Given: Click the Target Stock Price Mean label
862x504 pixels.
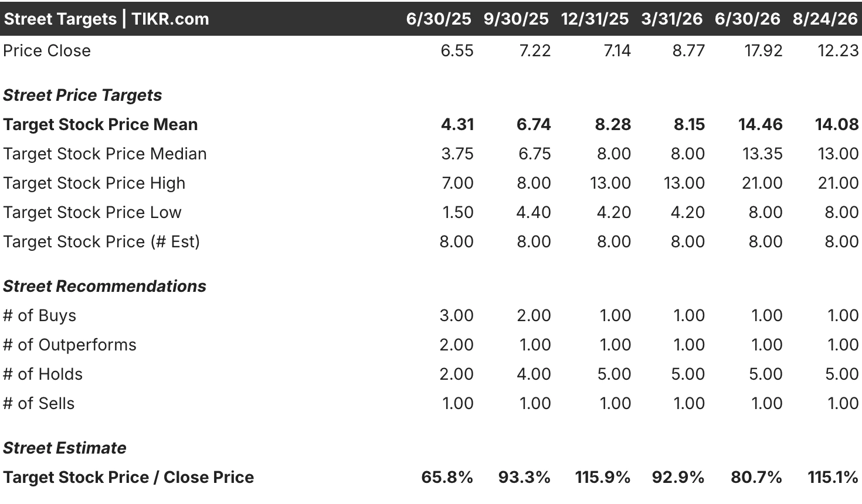Looking at the screenshot, I should pyautogui.click(x=100, y=124).
